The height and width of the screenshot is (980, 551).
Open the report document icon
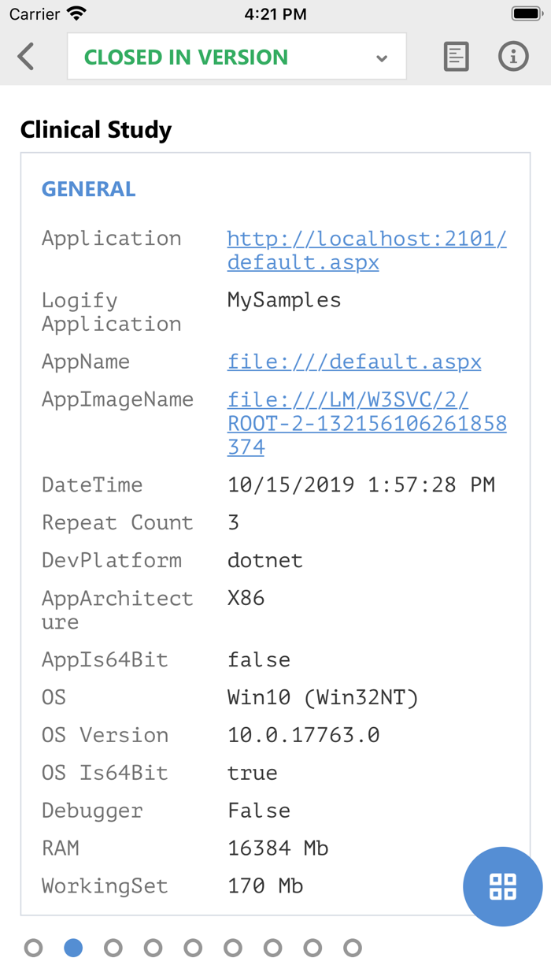[456, 57]
